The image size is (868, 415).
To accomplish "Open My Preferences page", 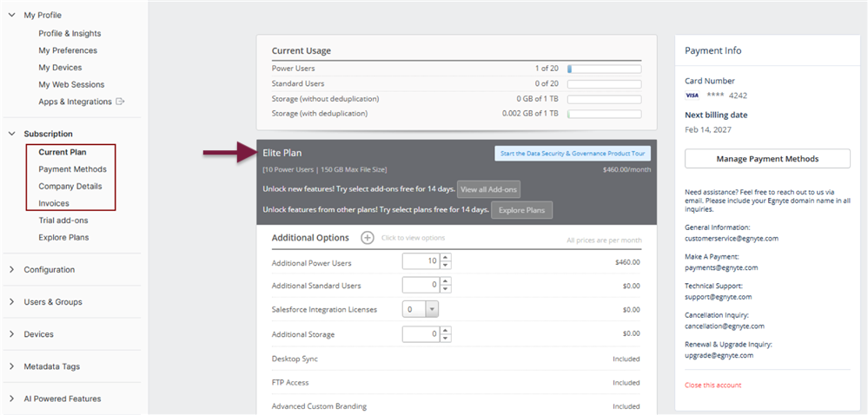I will coord(68,50).
